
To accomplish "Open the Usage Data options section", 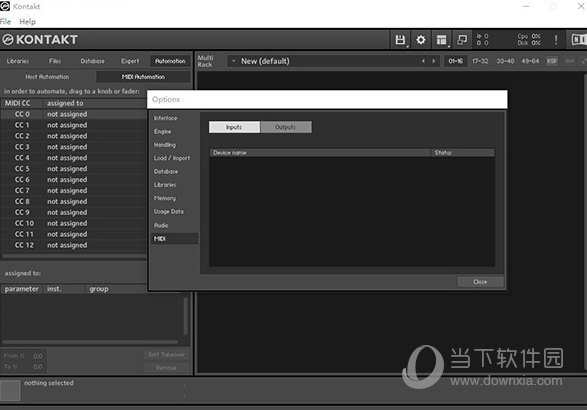I will 174,212.
